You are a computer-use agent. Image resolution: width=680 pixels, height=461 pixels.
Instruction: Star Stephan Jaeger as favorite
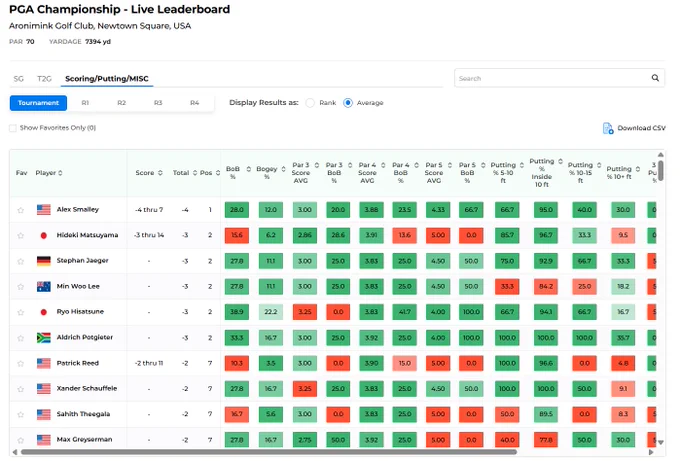pos(20,262)
